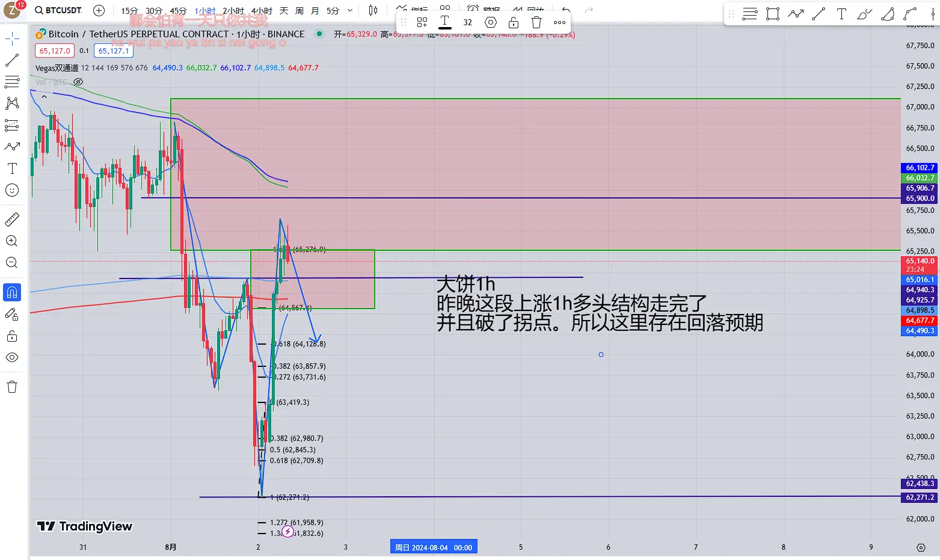Open the arrow path drawing tools in left sidebar
Image resolution: width=940 pixels, height=560 pixels.
tap(12, 147)
